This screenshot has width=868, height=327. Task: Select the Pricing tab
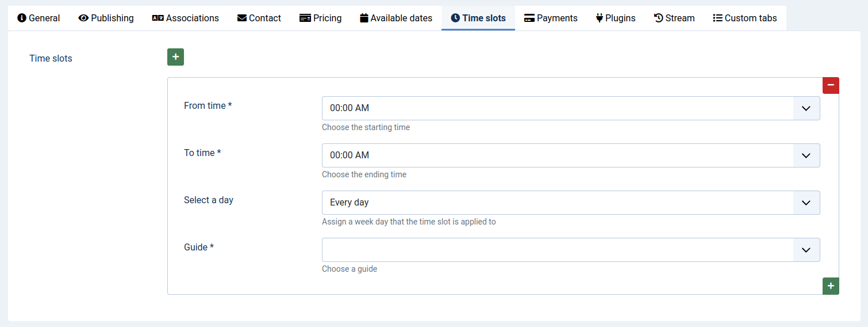tap(320, 18)
